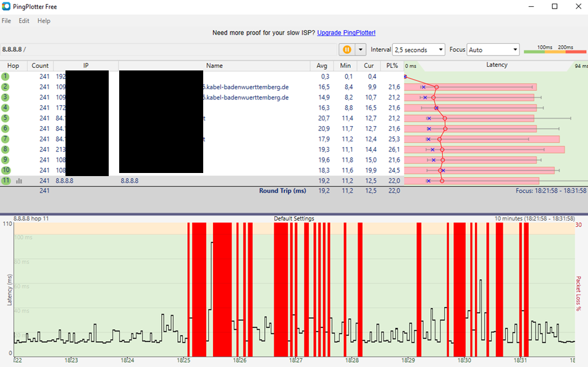
Task: Click the Latency graph column header
Action: (x=497, y=65)
